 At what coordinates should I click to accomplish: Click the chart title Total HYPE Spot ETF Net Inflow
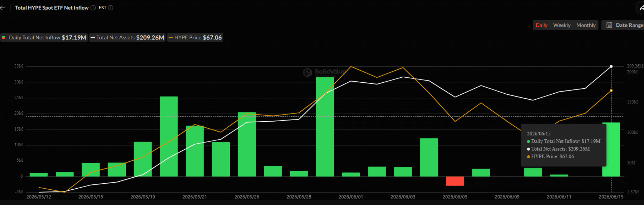click(52, 8)
